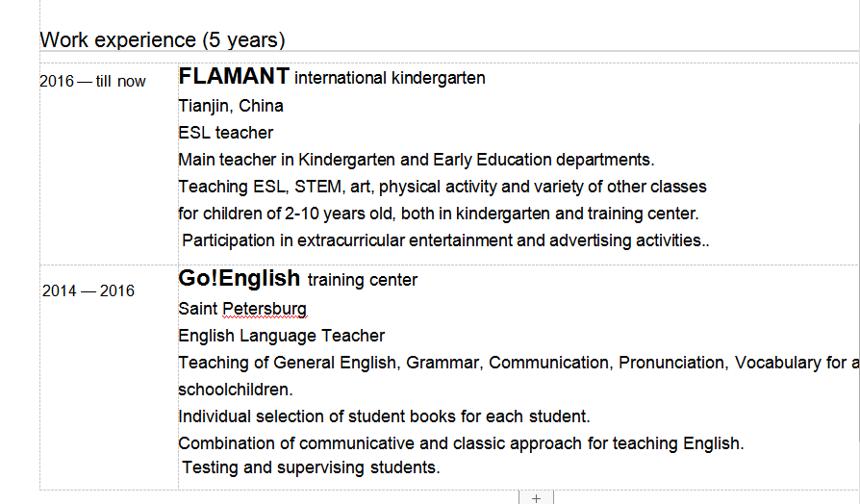Screen dimensions: 860x504
Task: Click the "2016 — till now" date cell
Action: [92, 82]
